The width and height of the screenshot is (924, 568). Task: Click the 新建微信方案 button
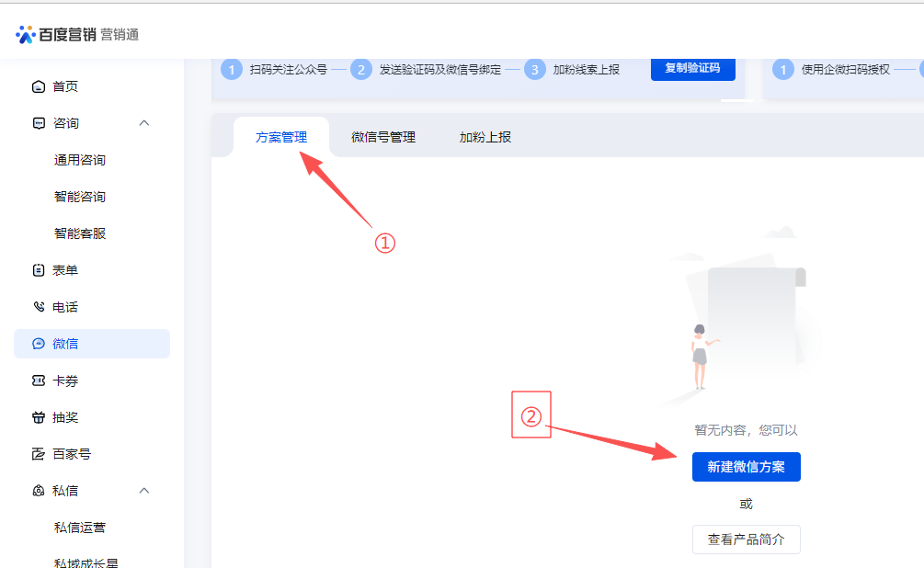point(746,467)
